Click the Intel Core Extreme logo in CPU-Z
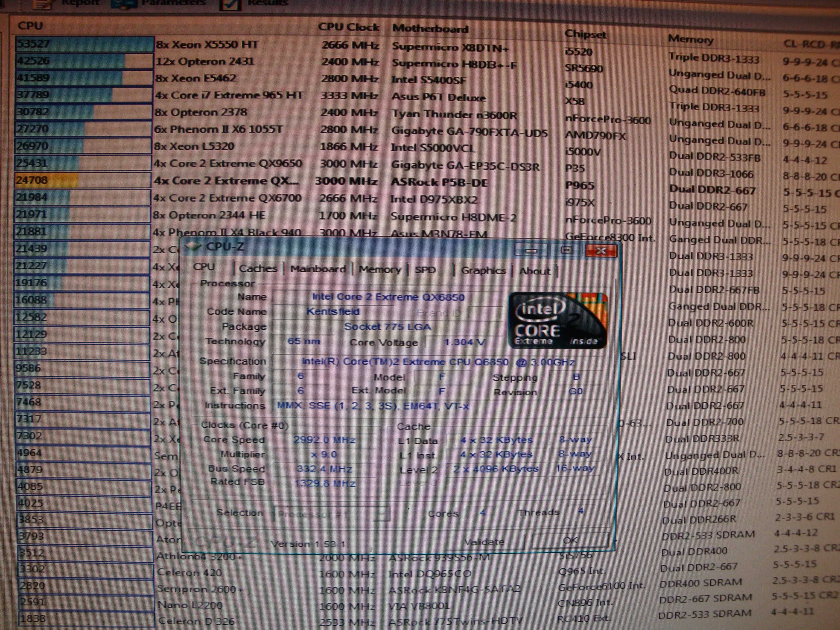The width and height of the screenshot is (840, 630). (557, 320)
